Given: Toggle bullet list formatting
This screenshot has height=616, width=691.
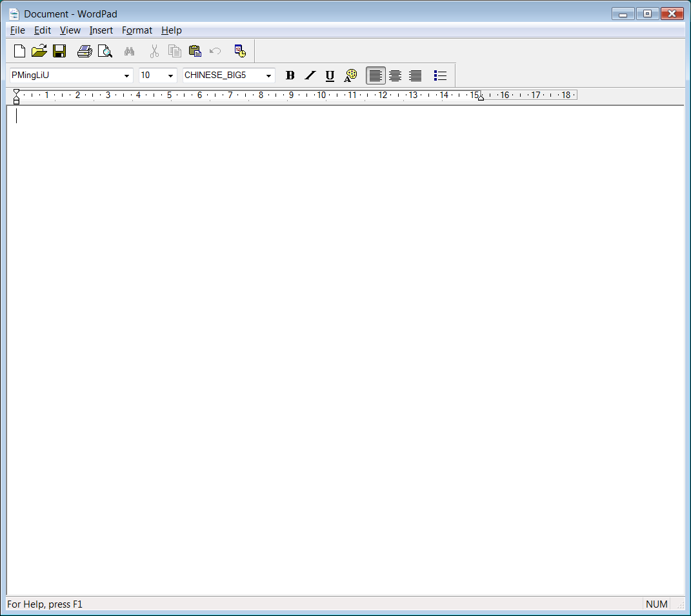Looking at the screenshot, I should coord(440,75).
